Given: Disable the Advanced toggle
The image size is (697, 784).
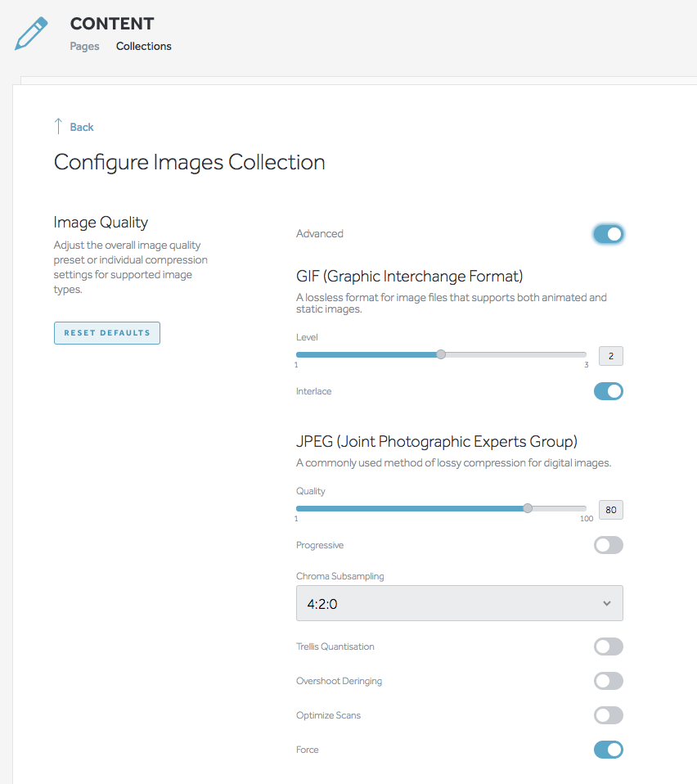Looking at the screenshot, I should click(x=608, y=234).
